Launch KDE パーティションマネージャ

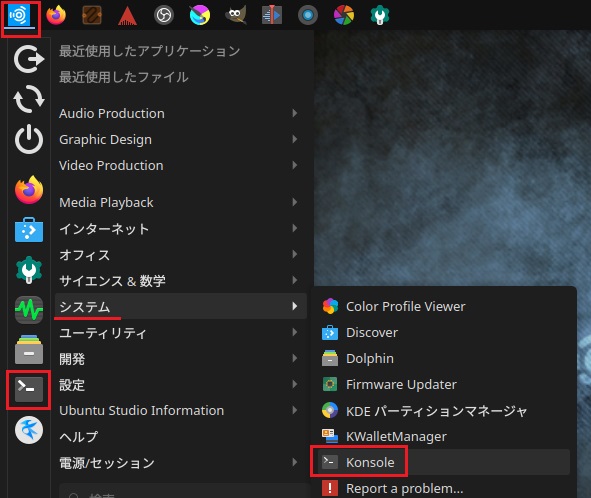[443, 411]
